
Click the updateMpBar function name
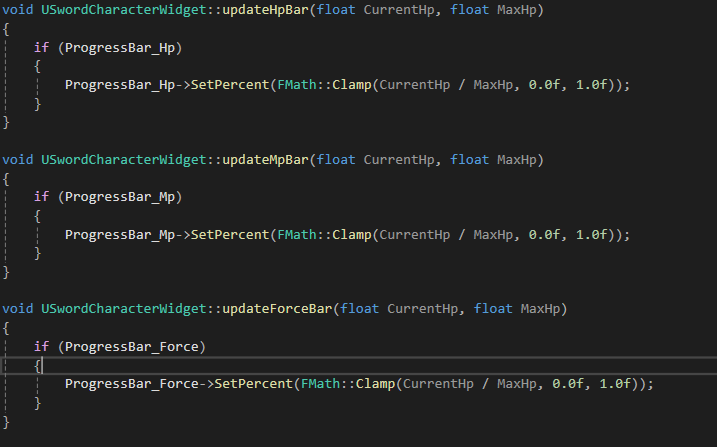(x=266, y=160)
